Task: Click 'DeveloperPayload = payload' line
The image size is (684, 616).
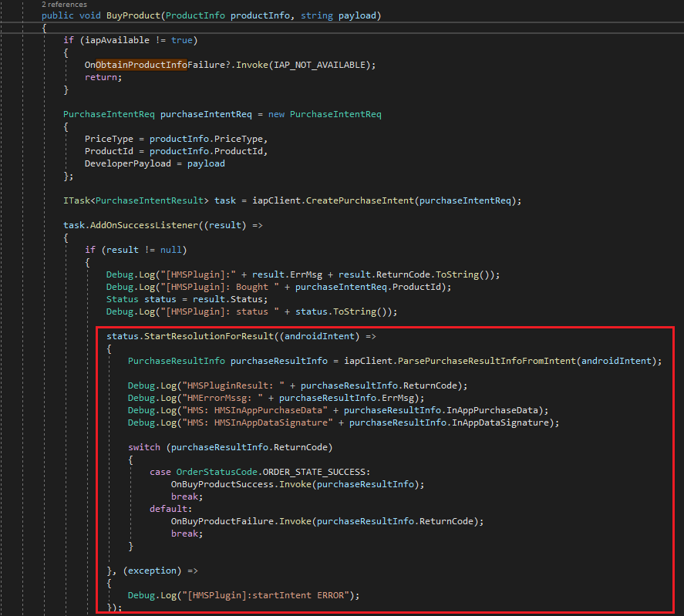Action: (155, 163)
